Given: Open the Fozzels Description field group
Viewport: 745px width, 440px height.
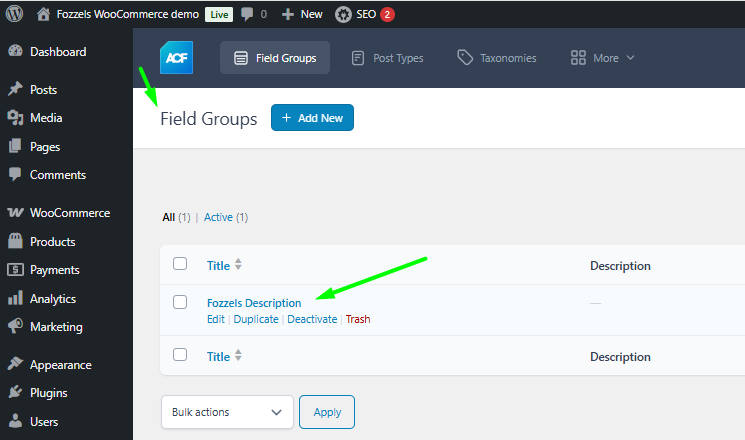Looking at the screenshot, I should pos(254,303).
